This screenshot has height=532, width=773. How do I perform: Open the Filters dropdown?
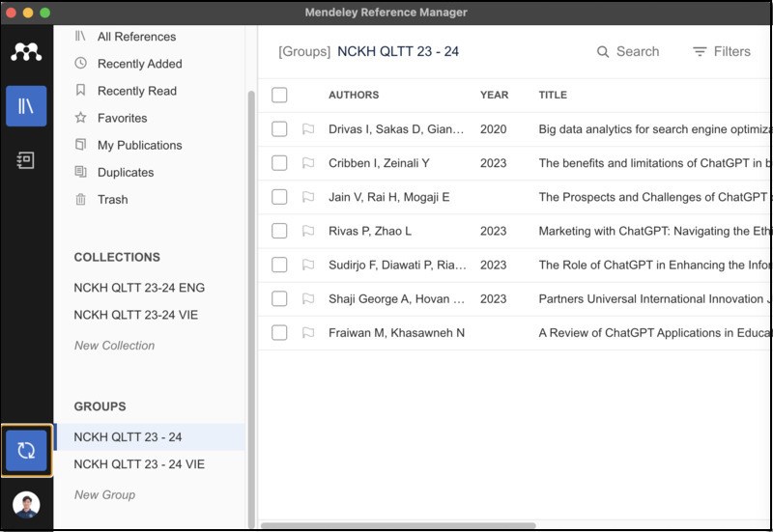click(722, 52)
